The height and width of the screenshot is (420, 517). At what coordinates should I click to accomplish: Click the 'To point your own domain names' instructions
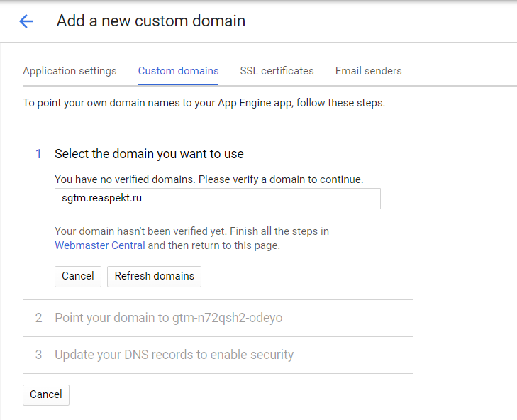(x=204, y=103)
